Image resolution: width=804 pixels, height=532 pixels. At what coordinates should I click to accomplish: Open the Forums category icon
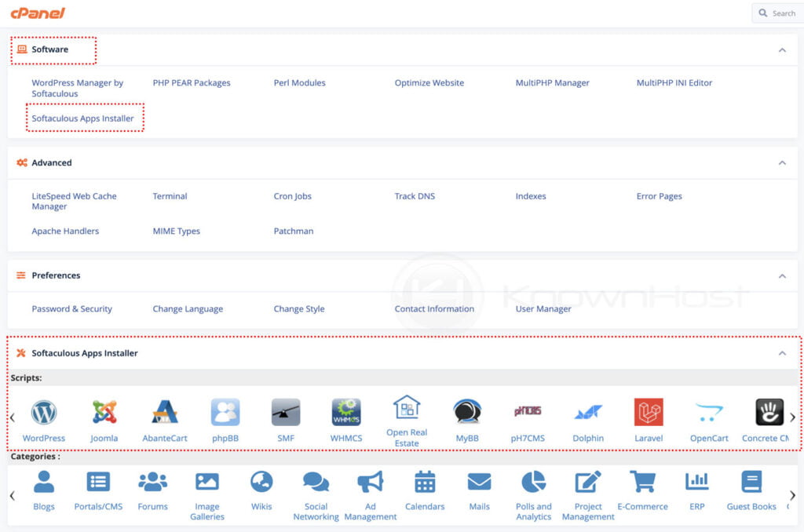coord(153,482)
